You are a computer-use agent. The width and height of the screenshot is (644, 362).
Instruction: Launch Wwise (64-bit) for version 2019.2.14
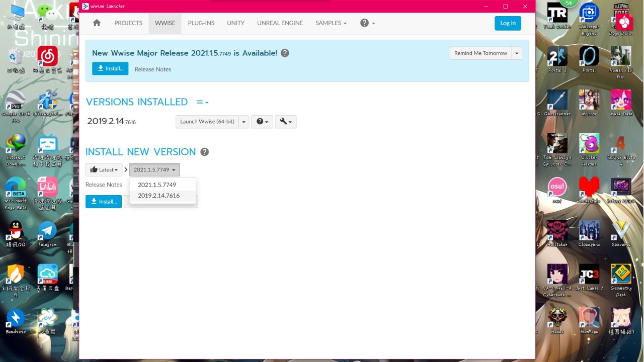point(207,122)
